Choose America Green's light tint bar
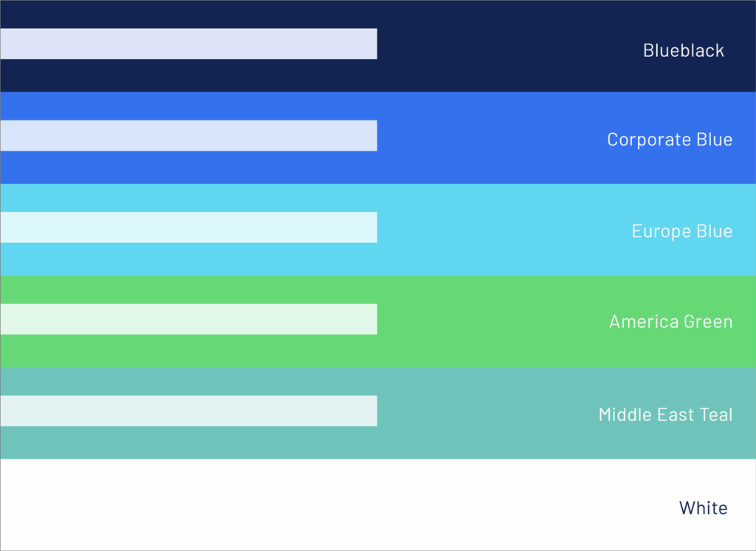The height and width of the screenshot is (551, 756). click(188, 319)
